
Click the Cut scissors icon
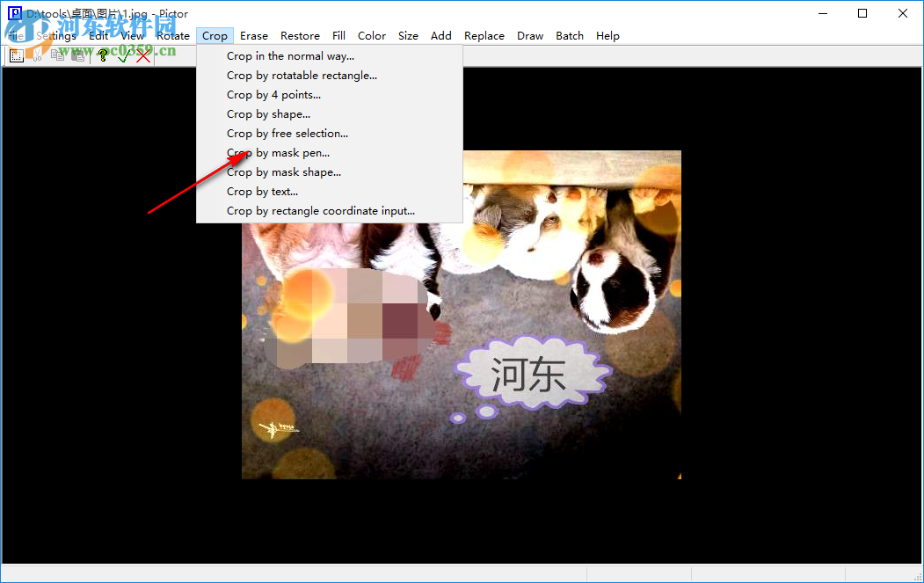[38, 55]
